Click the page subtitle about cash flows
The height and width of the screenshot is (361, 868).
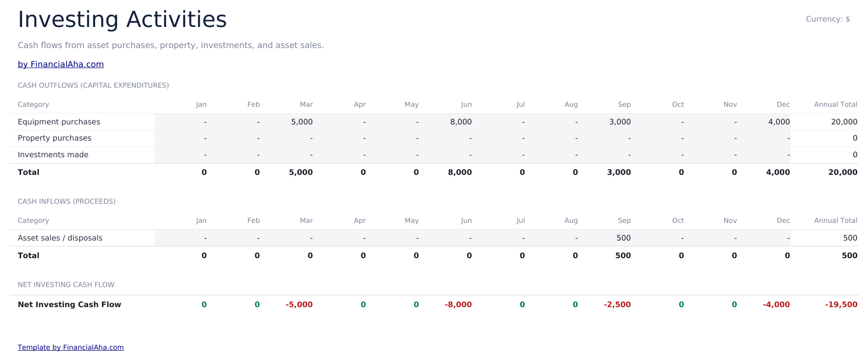171,45
